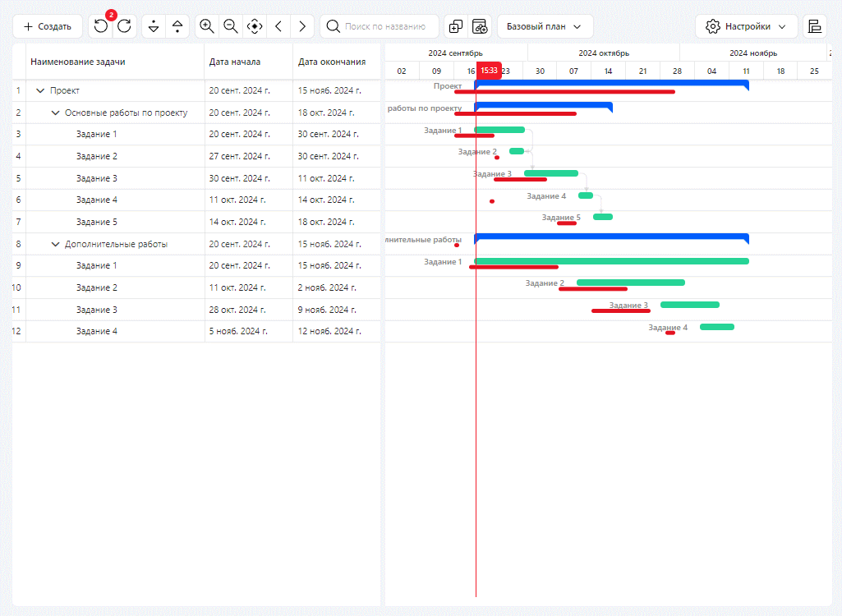Image resolution: width=842 pixels, height=616 pixels.
Task: Click the Поиск по названию search field
Action: [380, 26]
